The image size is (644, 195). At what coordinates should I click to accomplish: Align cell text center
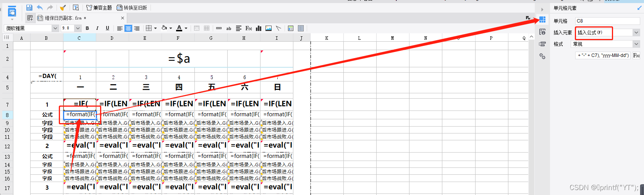click(x=128, y=28)
